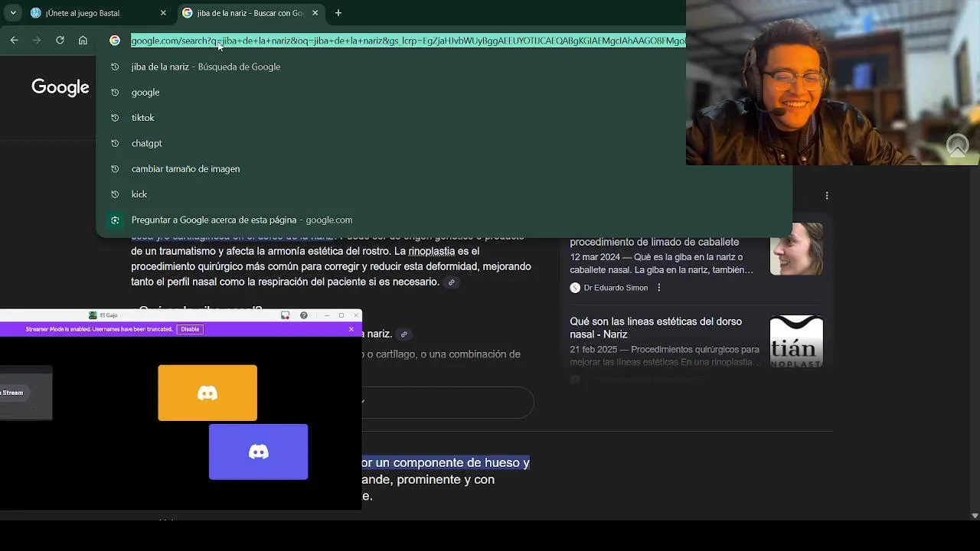Click the history clock icon beside 'tiktok'

coord(115,118)
